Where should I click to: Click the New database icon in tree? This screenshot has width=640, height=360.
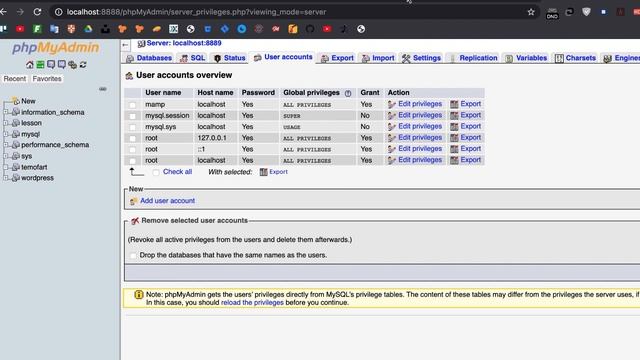tap(16, 101)
